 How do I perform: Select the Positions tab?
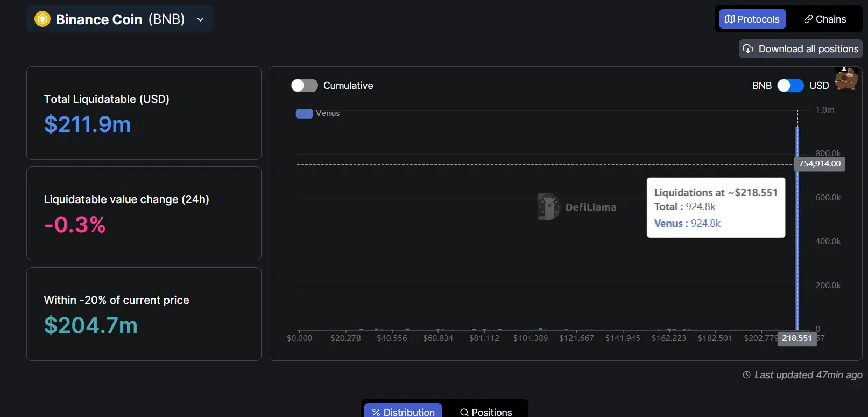486,412
